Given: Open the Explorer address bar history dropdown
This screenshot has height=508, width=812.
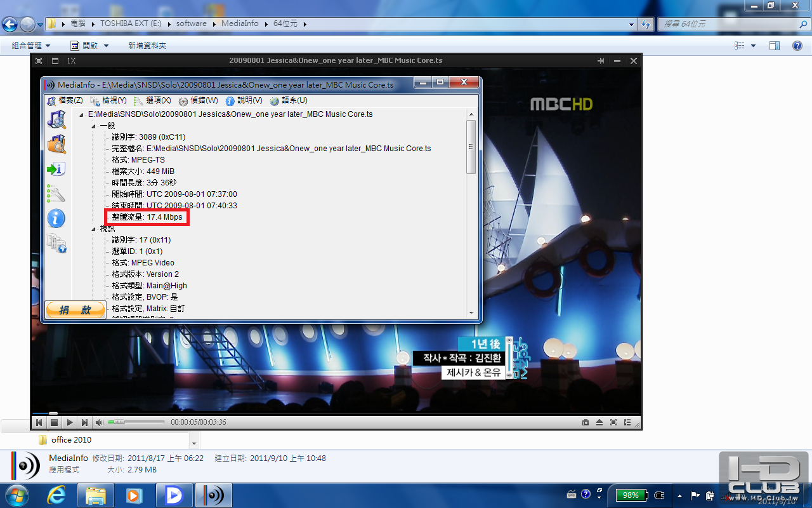Looking at the screenshot, I should [x=631, y=24].
